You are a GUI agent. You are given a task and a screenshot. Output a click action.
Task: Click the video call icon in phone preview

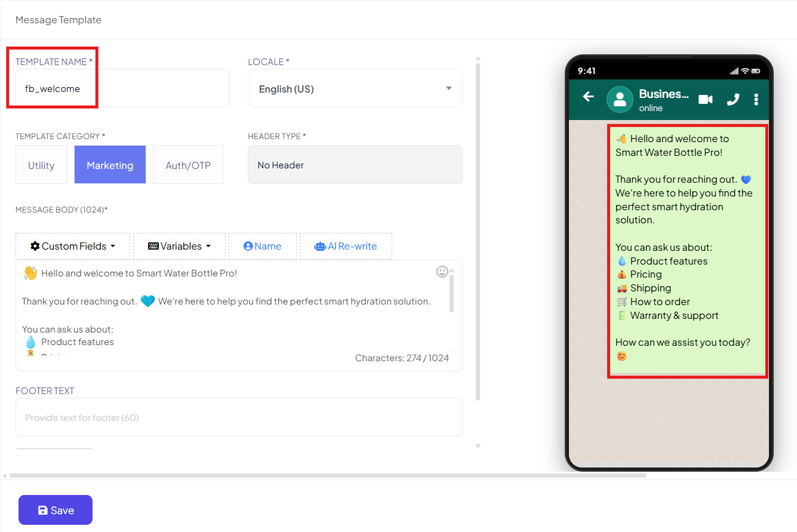pos(706,99)
